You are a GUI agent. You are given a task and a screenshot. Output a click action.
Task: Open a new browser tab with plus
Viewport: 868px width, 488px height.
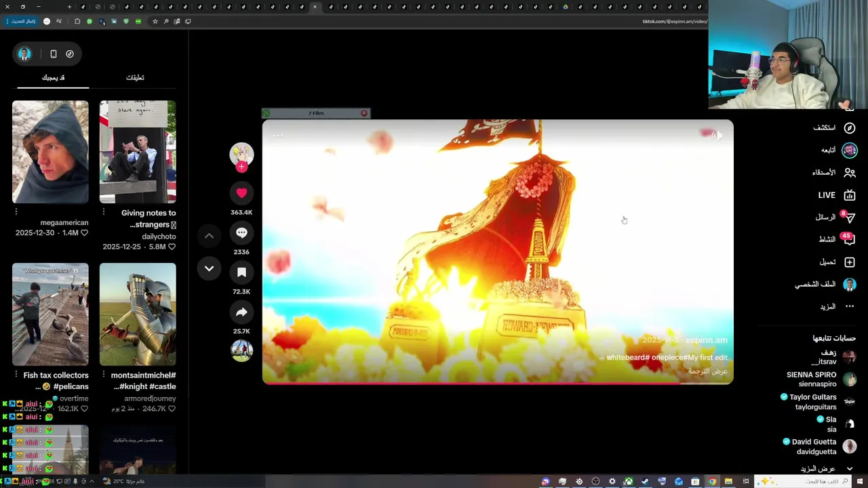(69, 7)
